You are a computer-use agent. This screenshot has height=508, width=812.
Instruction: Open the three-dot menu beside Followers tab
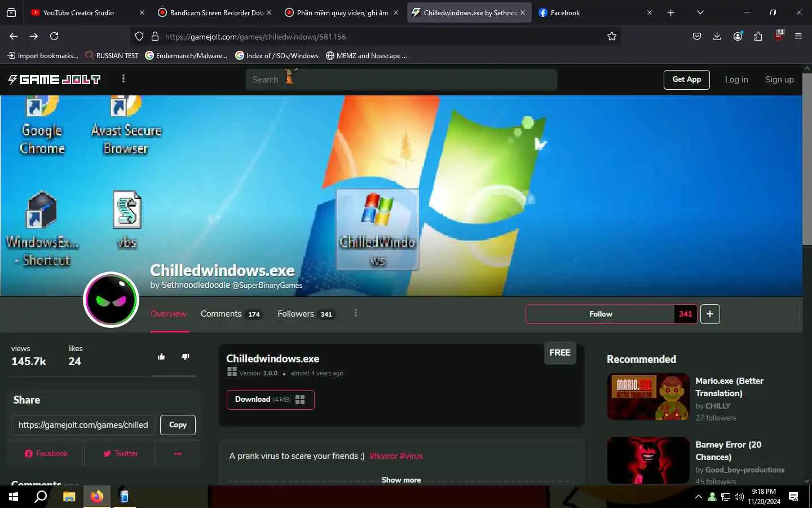click(x=355, y=313)
